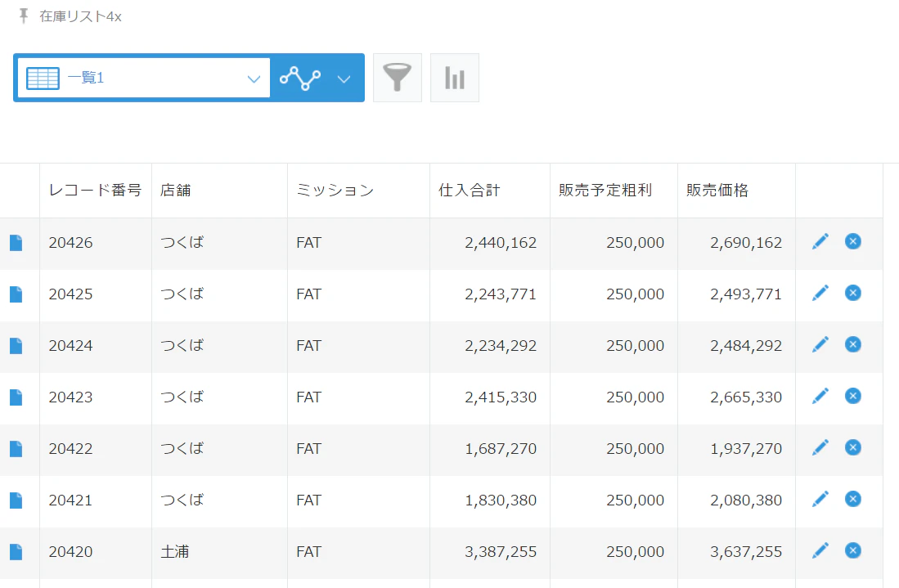Open record details for row 20424
Screen dimensions: 899x588
pos(16,346)
